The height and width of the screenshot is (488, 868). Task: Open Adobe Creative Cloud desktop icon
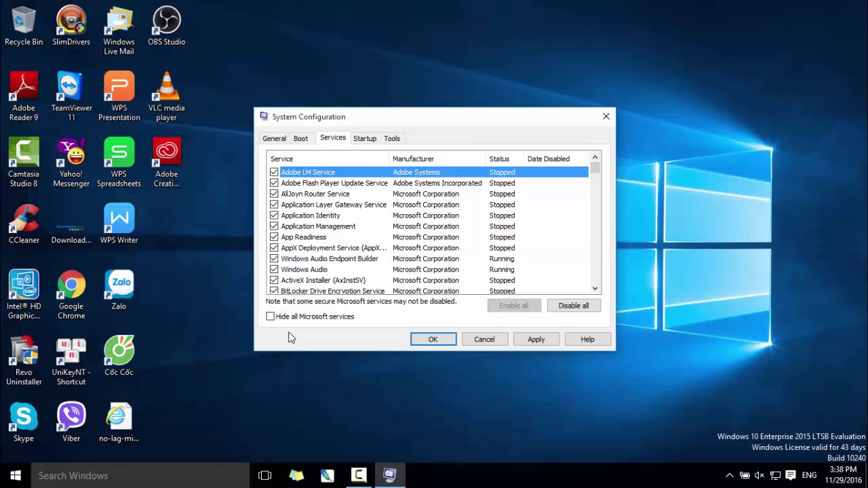point(166,163)
